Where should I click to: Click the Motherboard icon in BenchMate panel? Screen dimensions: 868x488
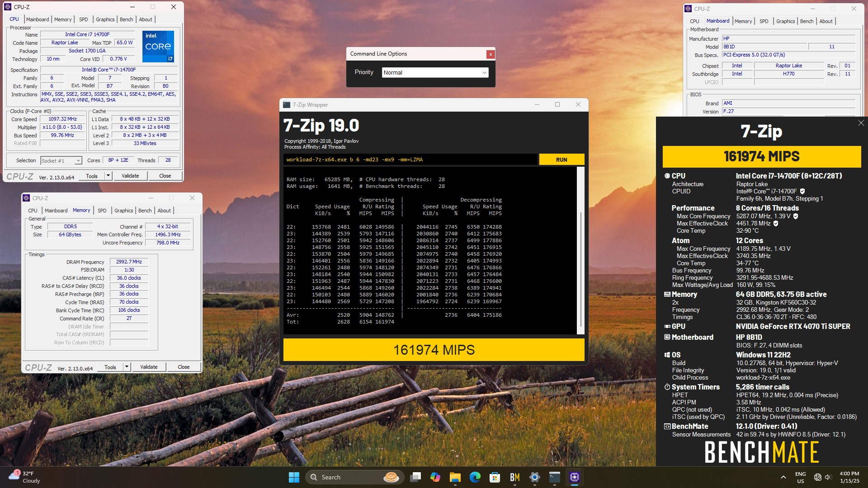coord(667,337)
